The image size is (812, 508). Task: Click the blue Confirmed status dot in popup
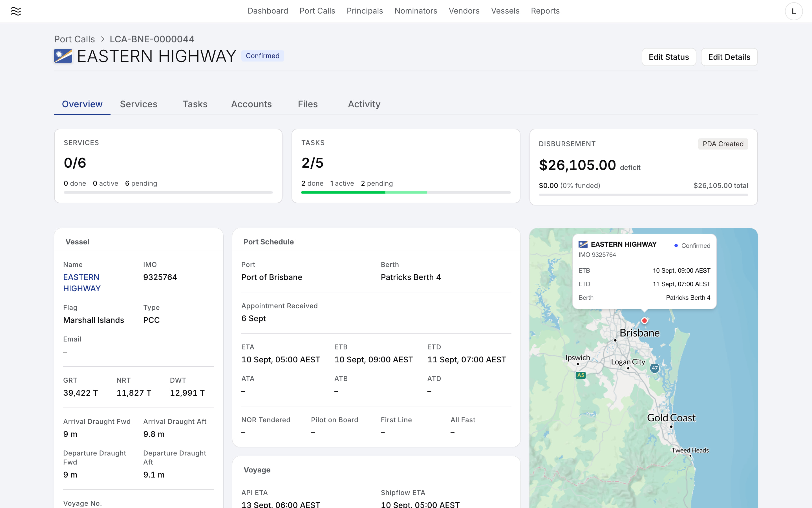click(676, 246)
